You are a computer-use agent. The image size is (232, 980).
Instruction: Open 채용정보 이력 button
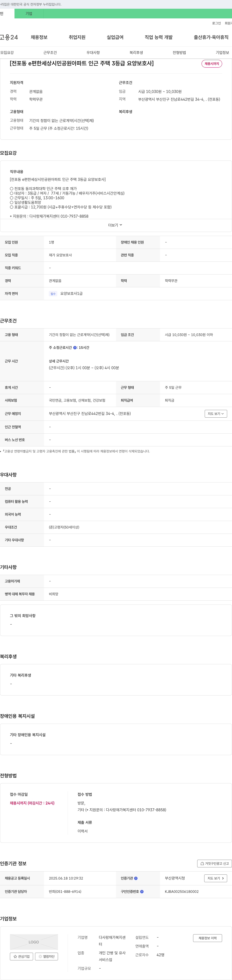click(207, 938)
